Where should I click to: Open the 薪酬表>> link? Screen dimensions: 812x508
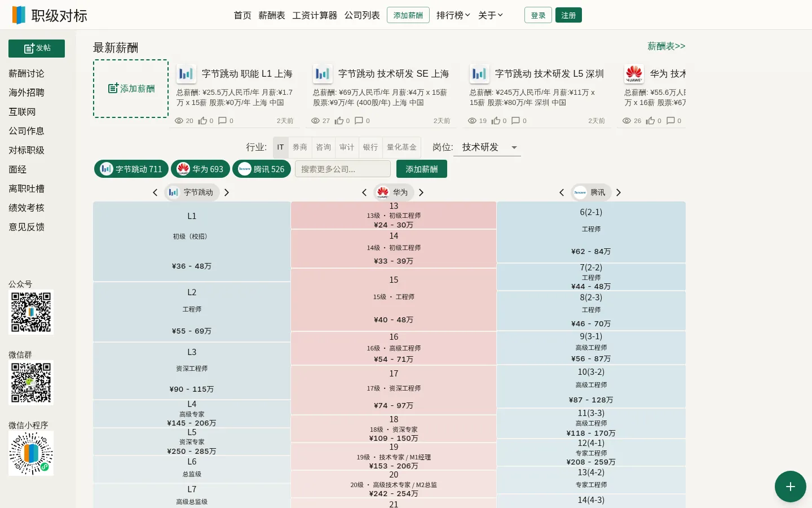point(667,46)
